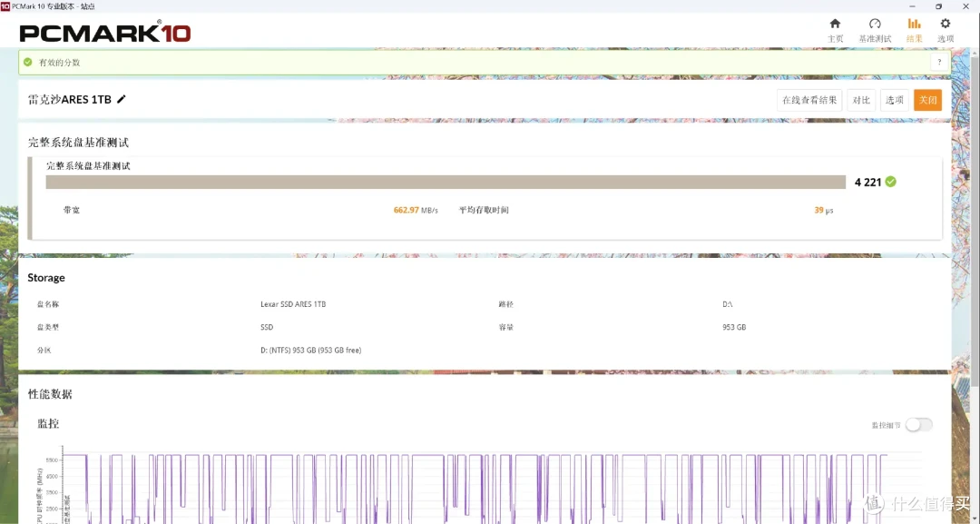Screen dimensions: 980x524
Task: Open the 选项 settings gear icon
Action: 945,24
